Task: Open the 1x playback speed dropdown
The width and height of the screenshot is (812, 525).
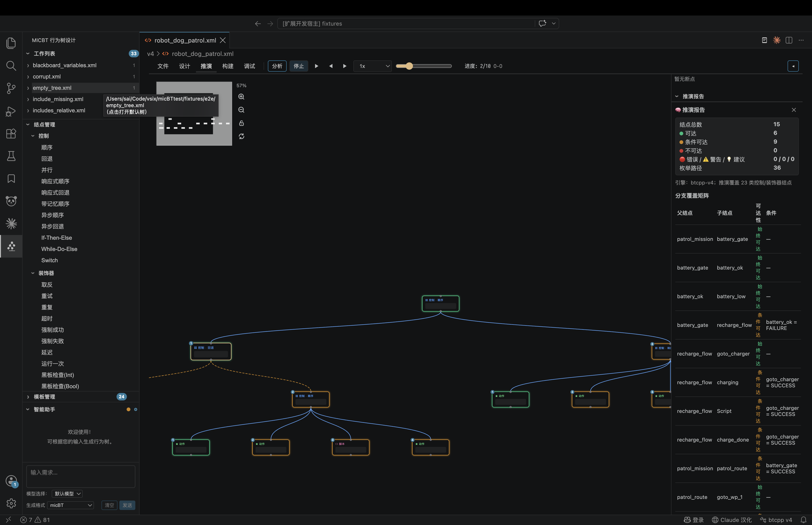Action: 373,66
